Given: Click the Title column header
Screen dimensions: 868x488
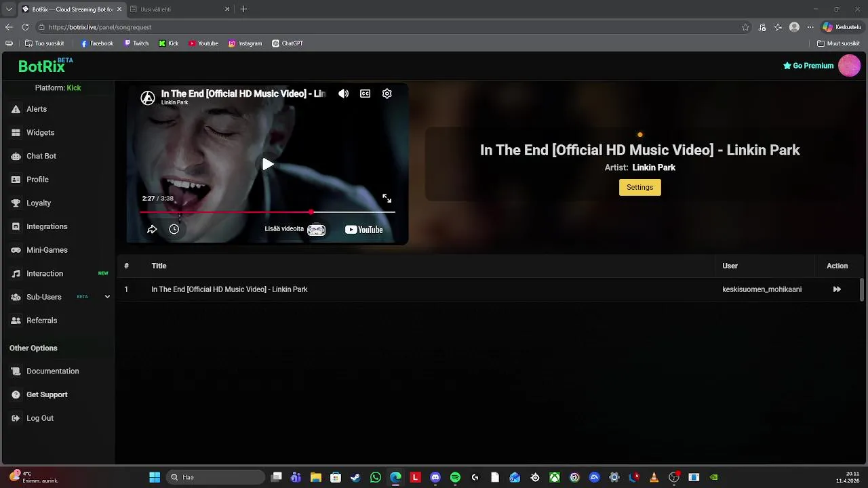Looking at the screenshot, I should (x=159, y=266).
